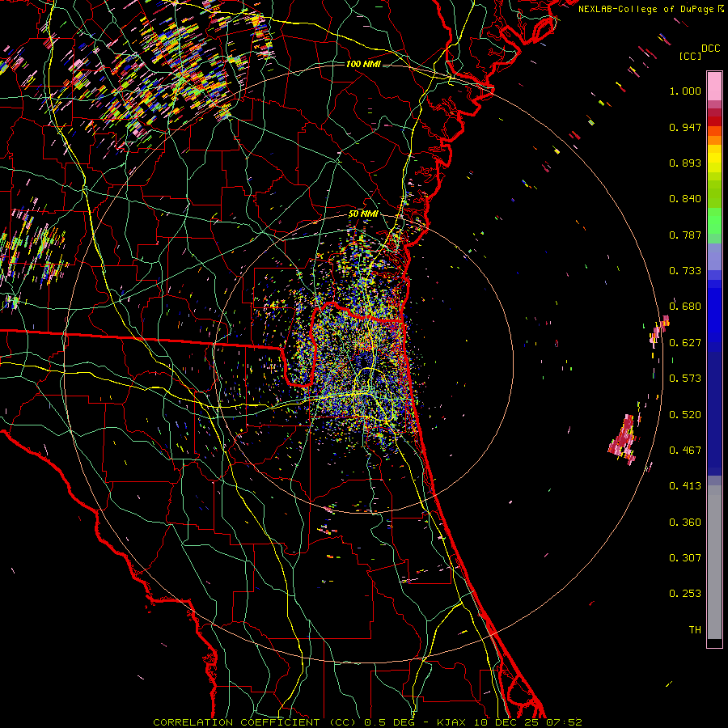Click the DCC label above the color scale
728x728 pixels.
click(710, 49)
